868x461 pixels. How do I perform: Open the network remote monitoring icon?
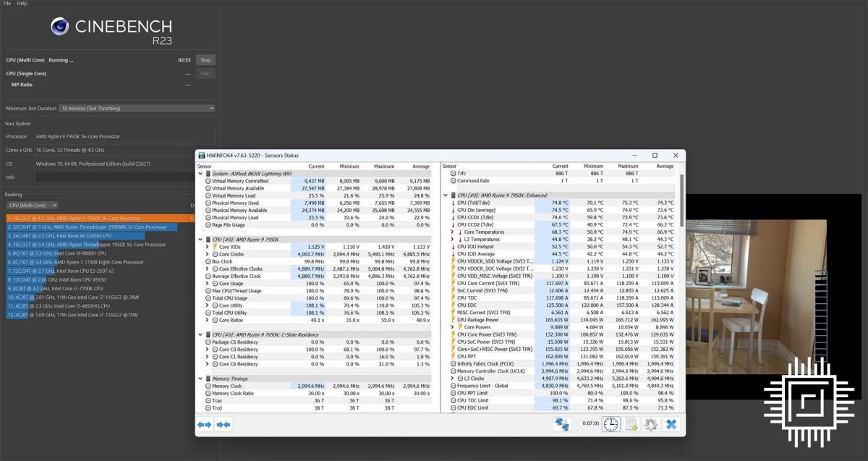point(561,424)
